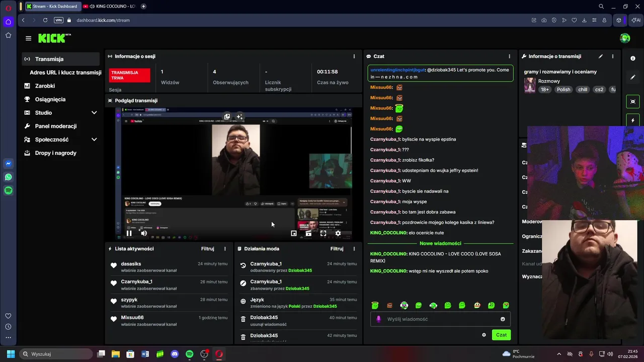Viewport: 644px width, 362px height.
Task: Open WhatsApp in Opera sidebar
Action: click(x=8, y=177)
